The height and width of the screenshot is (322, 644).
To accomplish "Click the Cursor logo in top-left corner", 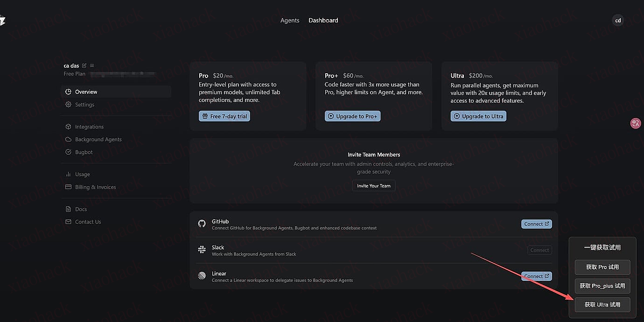I will tap(2, 21).
